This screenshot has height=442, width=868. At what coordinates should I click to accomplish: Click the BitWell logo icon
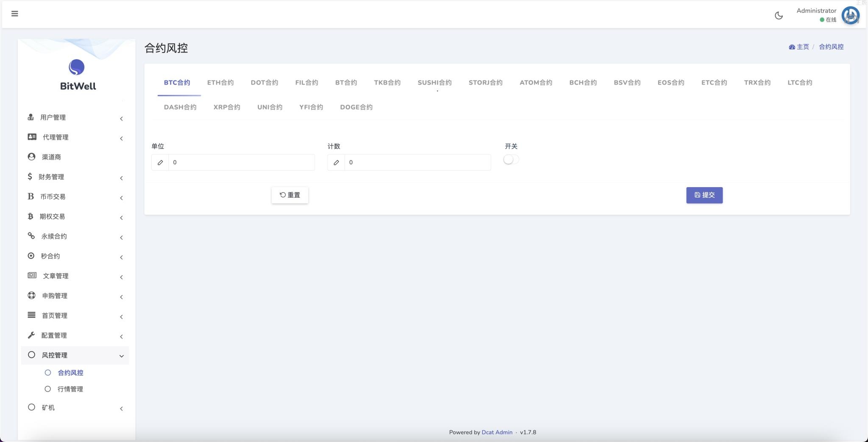pyautogui.click(x=77, y=67)
